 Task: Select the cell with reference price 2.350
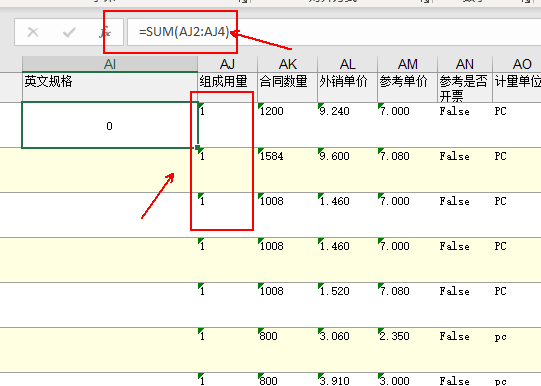click(x=407, y=350)
